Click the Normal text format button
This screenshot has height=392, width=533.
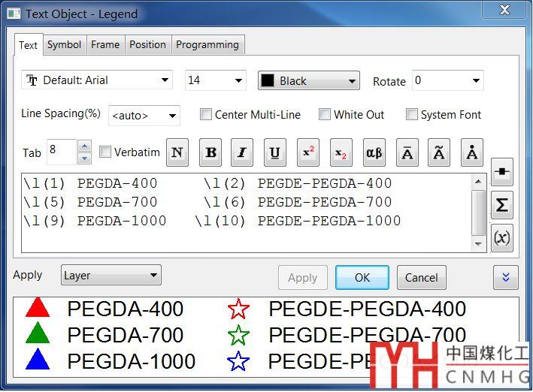pos(177,152)
